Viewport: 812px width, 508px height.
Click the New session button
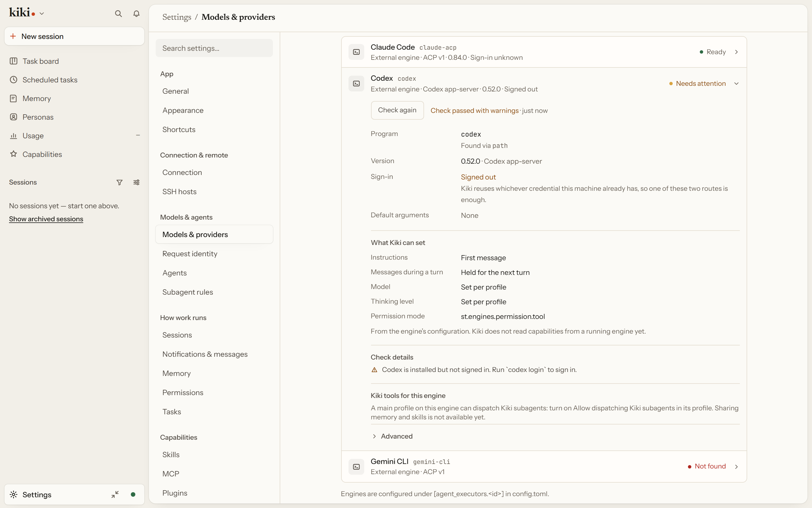74,36
